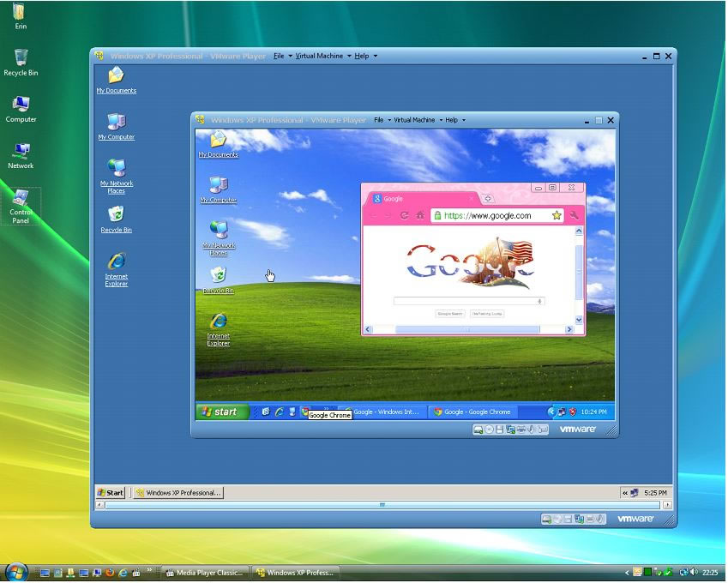Select the Google tab in Chrome
Screen dimensions: 728x583
[x=423, y=199]
